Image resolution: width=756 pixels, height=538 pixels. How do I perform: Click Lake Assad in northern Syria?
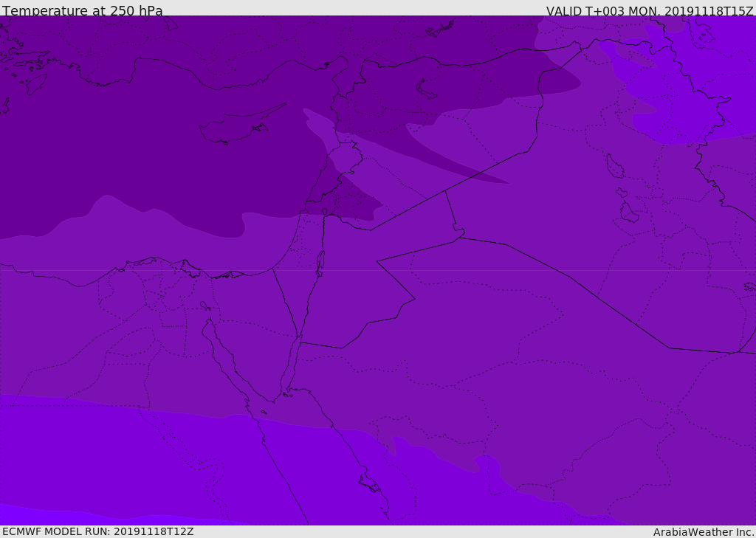[x=427, y=88]
